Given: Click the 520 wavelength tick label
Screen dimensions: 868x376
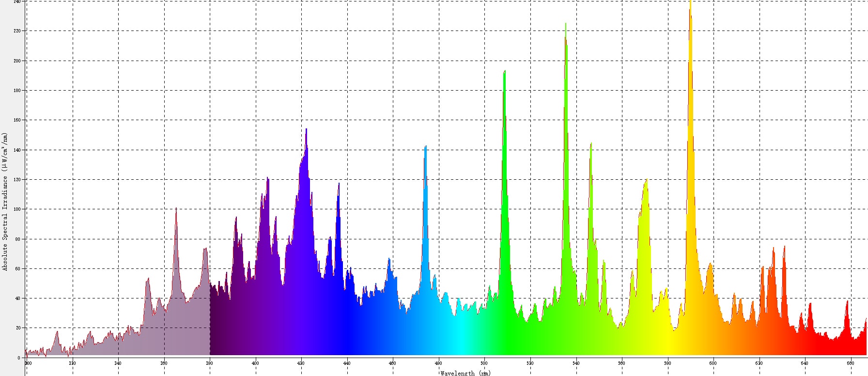Looking at the screenshot, I should coord(530,363).
